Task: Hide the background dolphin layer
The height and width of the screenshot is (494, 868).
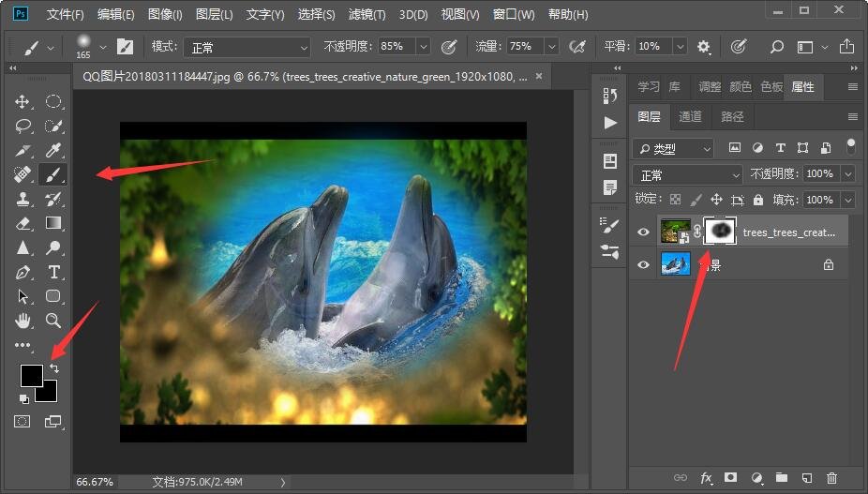Action: (x=643, y=264)
